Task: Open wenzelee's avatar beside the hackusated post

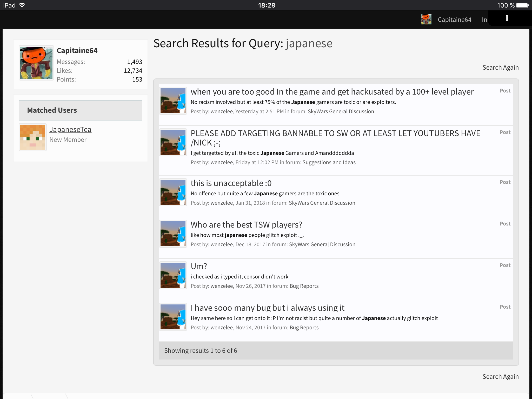Action: tap(173, 101)
